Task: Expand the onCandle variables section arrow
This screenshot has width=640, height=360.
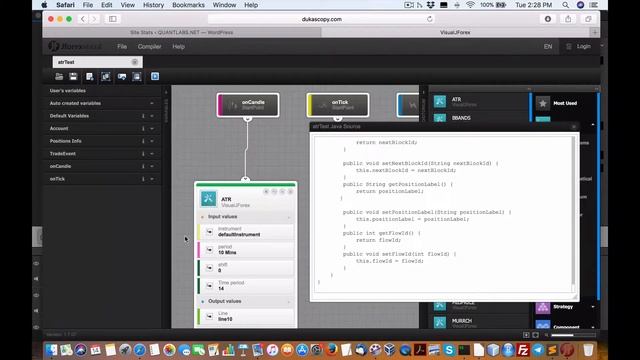Action: [x=152, y=167]
